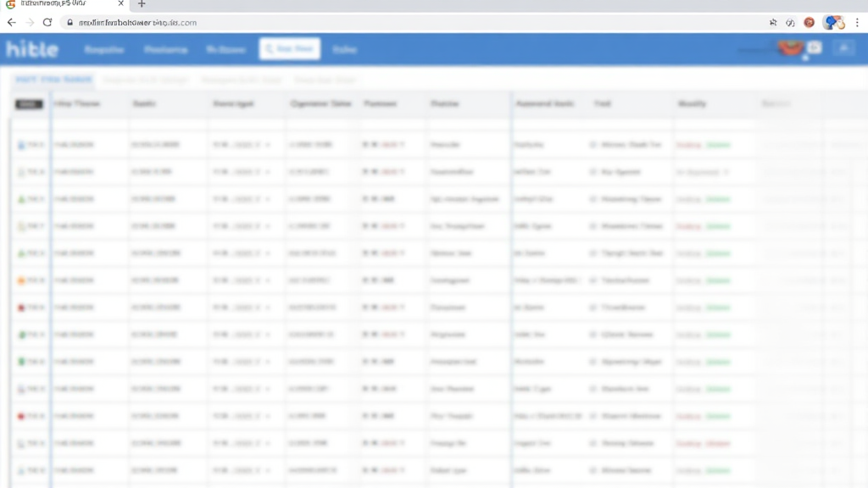Screen dimensions: 868x488
Task: Open the browser three-dot menu
Action: 857,23
